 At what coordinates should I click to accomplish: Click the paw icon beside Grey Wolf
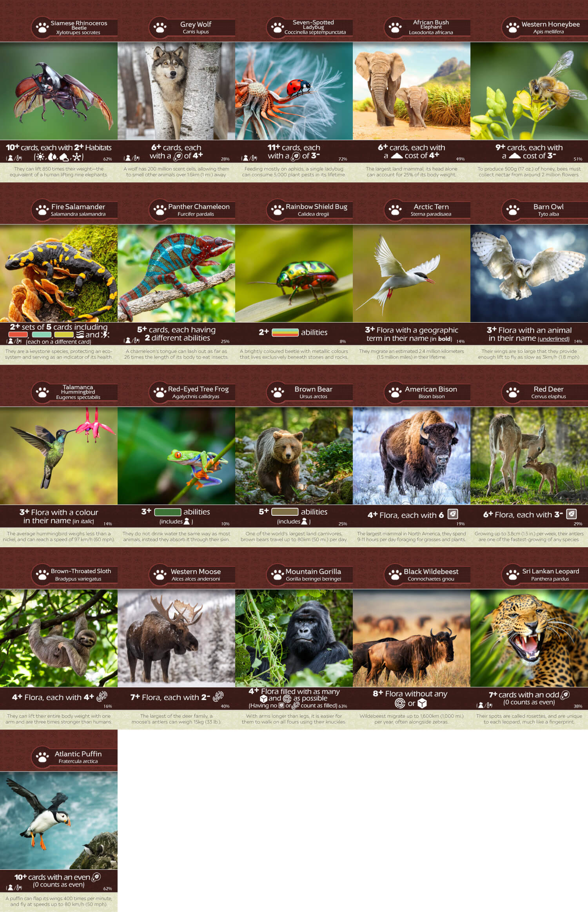click(x=160, y=28)
